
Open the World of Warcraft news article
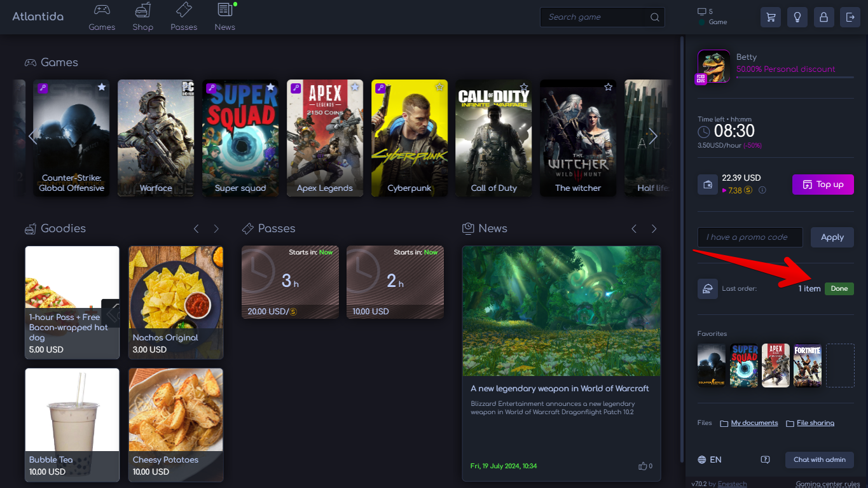[561, 363]
